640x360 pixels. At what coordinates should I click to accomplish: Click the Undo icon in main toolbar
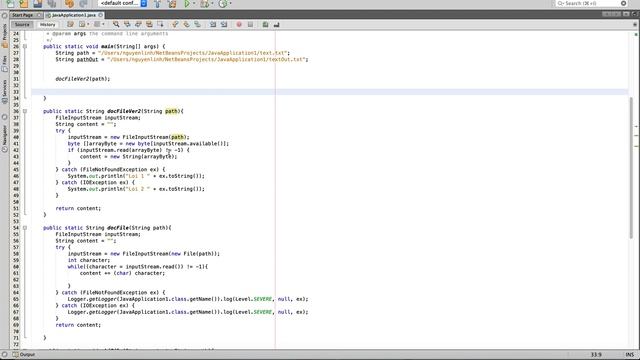(69, 3)
